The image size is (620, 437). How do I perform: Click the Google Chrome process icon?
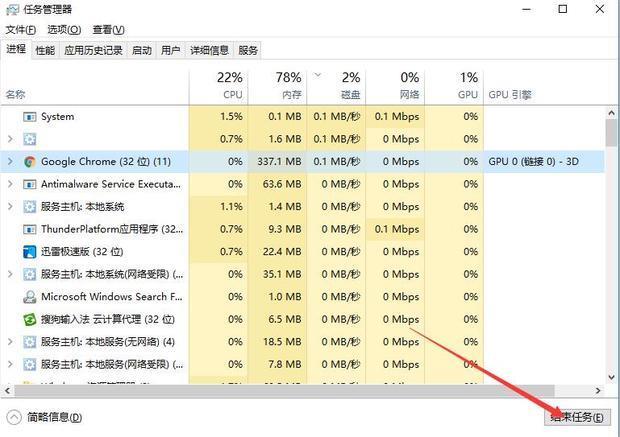coord(30,161)
